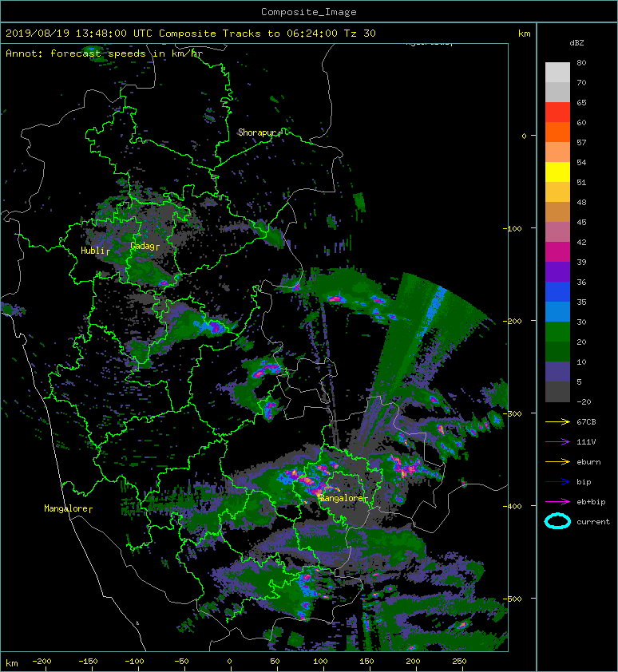Click the -20 dBZ dark gray swatch
This screenshot has height=672, width=618.
tap(557, 392)
